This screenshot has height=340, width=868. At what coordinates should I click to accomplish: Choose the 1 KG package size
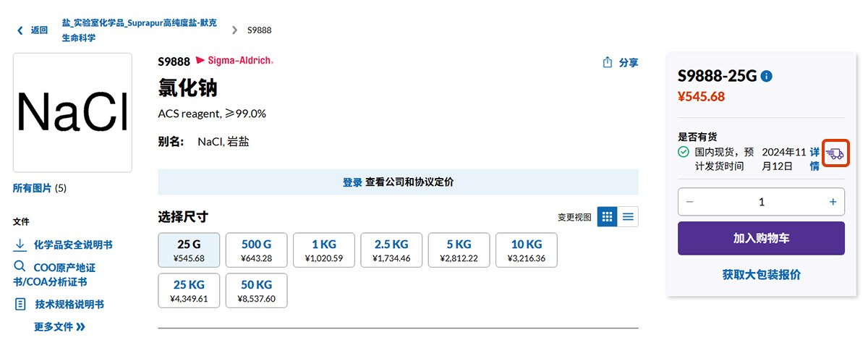(324, 250)
